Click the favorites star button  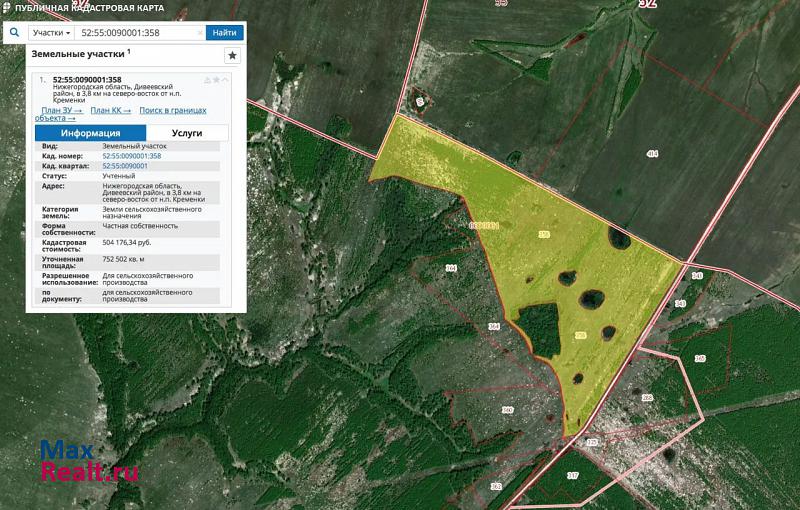point(232,56)
